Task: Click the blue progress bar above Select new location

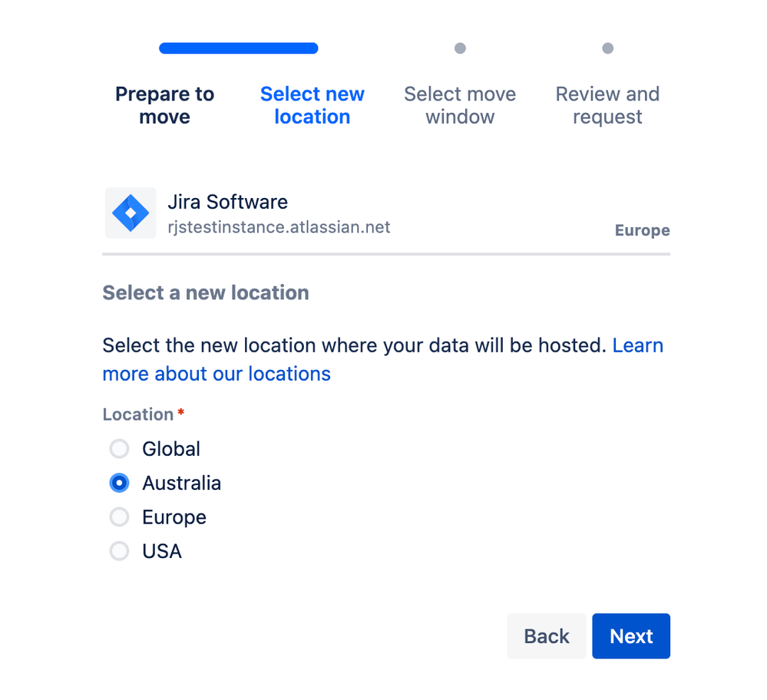Action: (238, 48)
